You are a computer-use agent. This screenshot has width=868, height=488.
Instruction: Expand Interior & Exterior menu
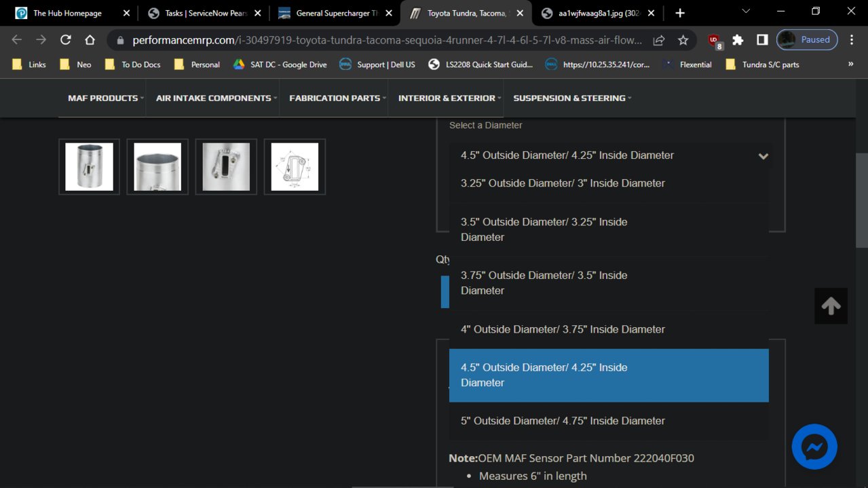(449, 98)
